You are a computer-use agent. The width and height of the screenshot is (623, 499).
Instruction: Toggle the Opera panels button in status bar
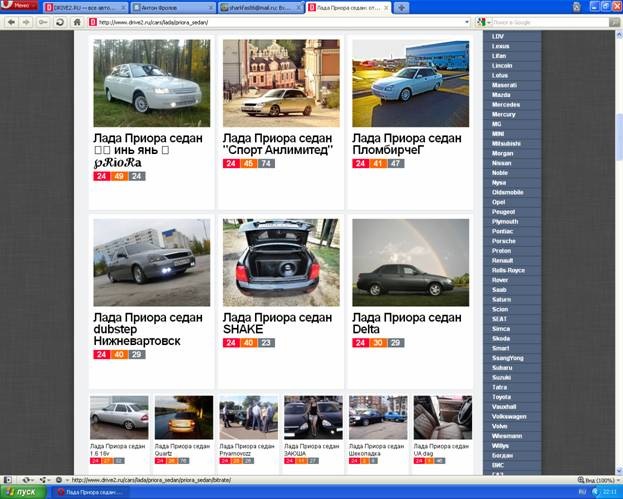tap(8, 480)
